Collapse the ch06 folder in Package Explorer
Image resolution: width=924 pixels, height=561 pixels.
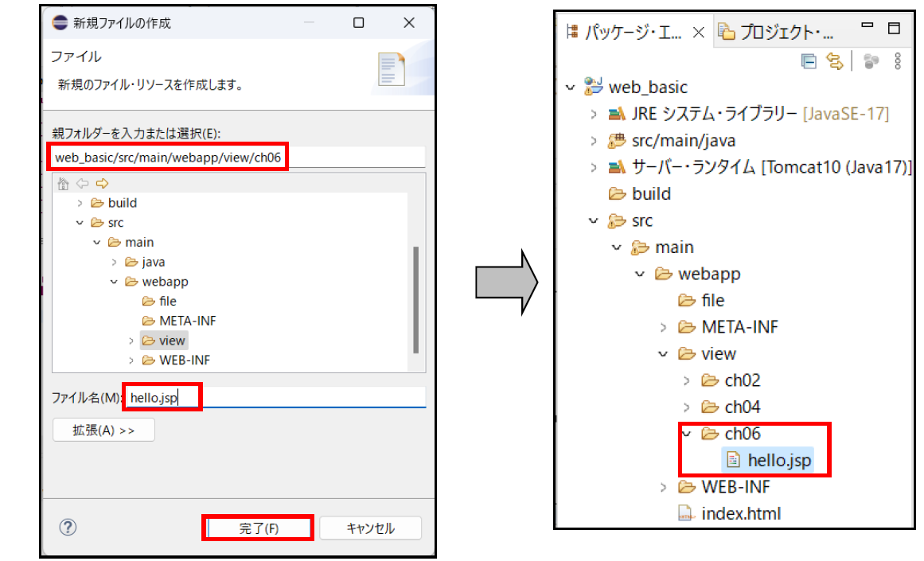coord(687,434)
